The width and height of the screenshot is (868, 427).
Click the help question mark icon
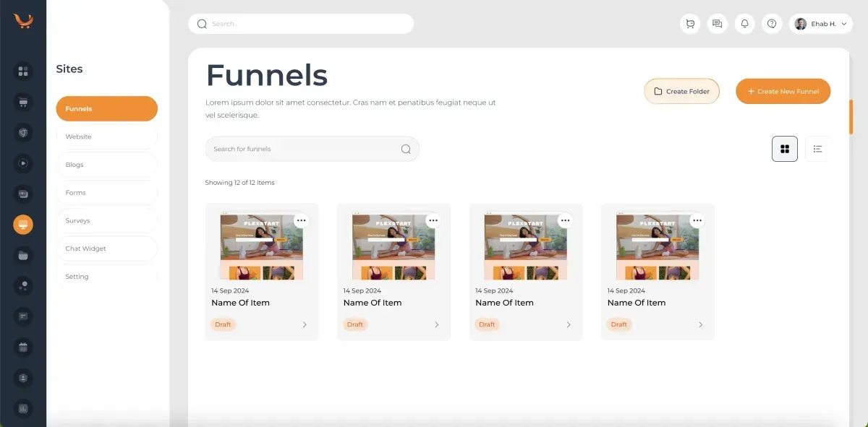pyautogui.click(x=772, y=24)
